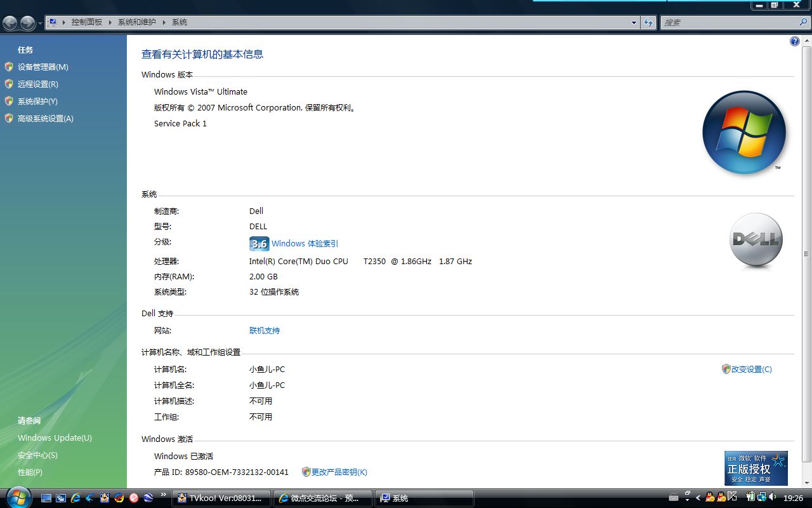Click the search magnifier icon

tap(804, 22)
